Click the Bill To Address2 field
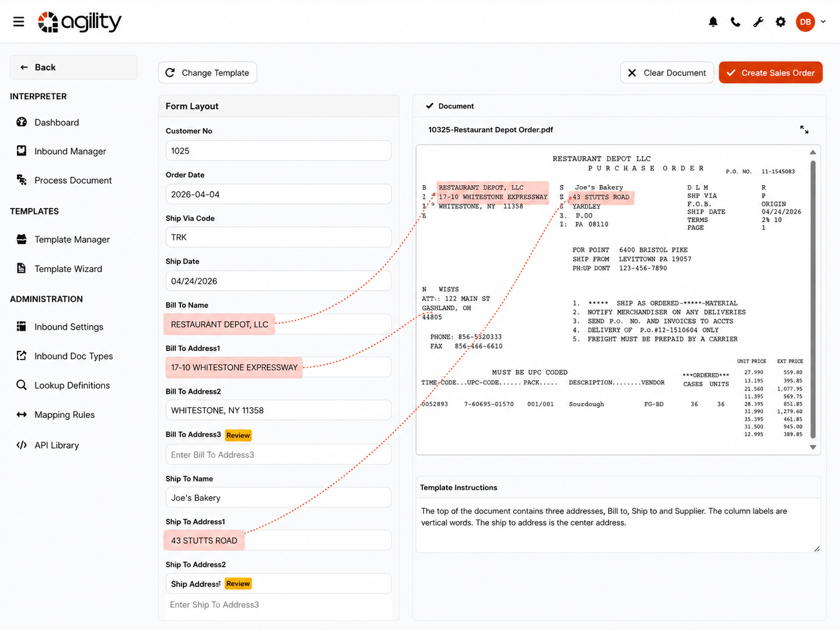 pyautogui.click(x=278, y=410)
